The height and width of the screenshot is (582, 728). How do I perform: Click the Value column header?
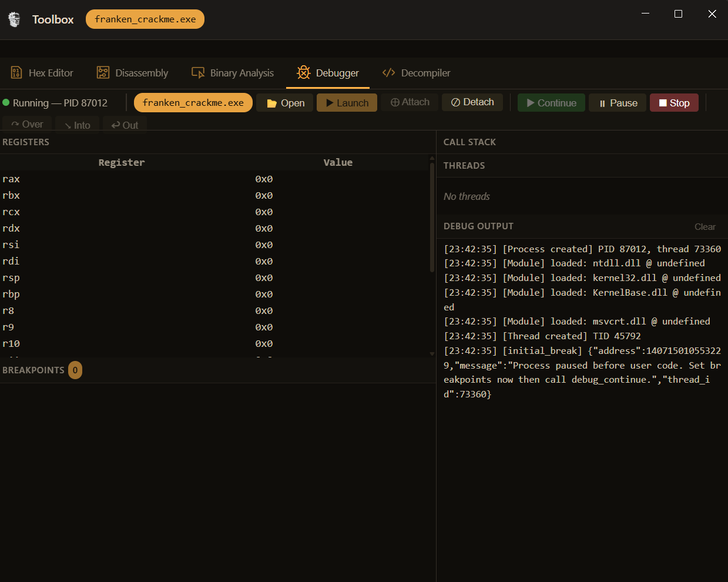[338, 162]
